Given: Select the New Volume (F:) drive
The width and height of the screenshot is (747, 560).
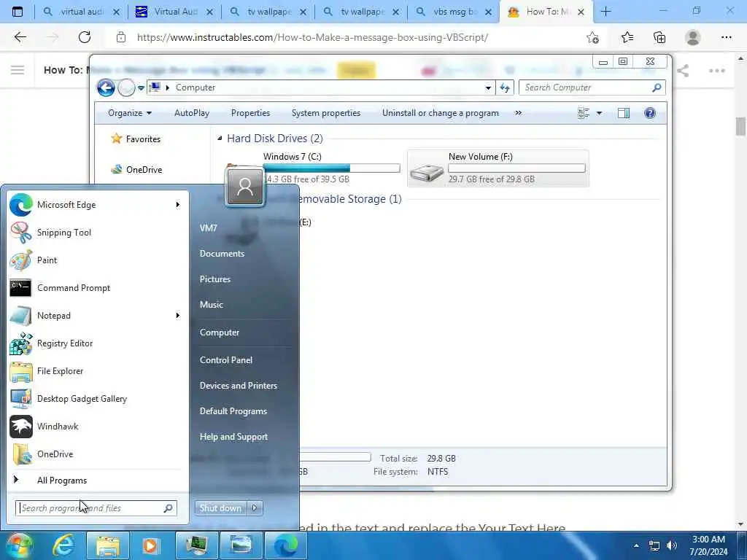Looking at the screenshot, I should coord(498,168).
